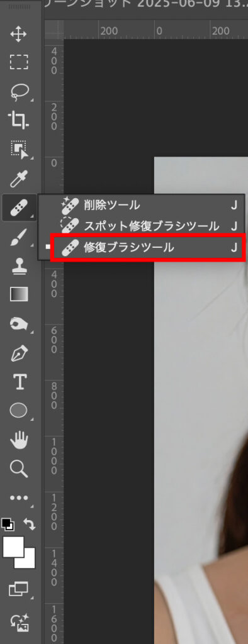248x644 pixels.
Task: Open the white foreground color swatch
Action: [13, 547]
